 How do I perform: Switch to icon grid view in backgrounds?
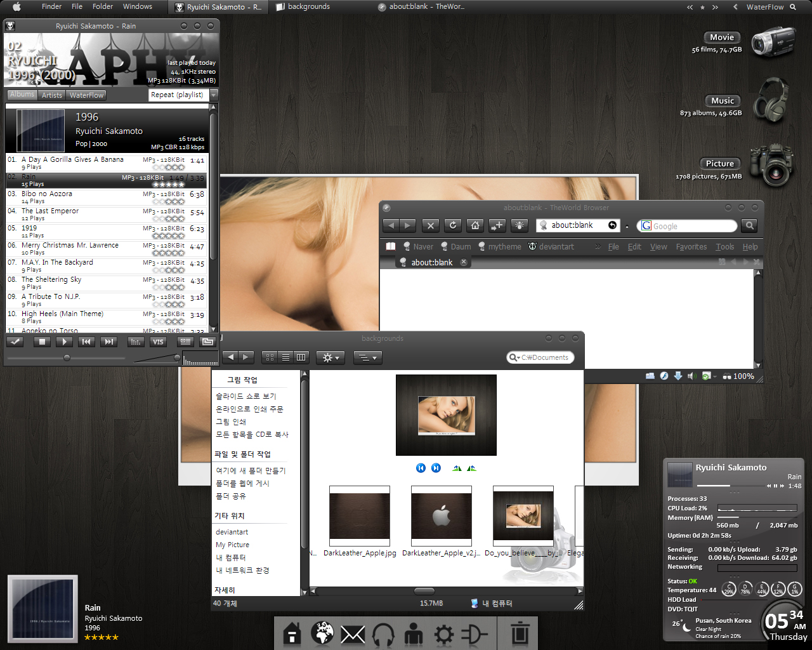[x=270, y=357]
